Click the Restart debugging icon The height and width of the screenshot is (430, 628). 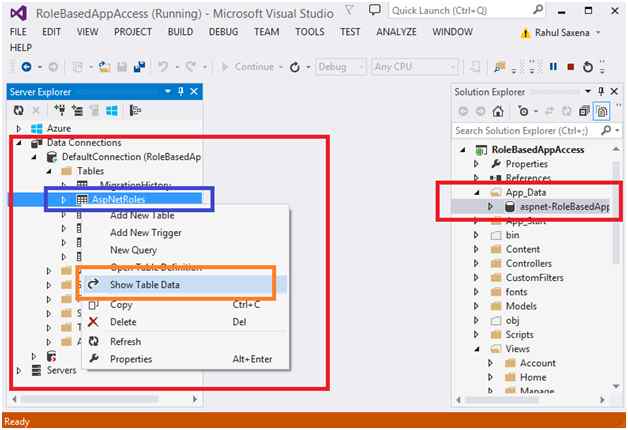click(x=588, y=67)
